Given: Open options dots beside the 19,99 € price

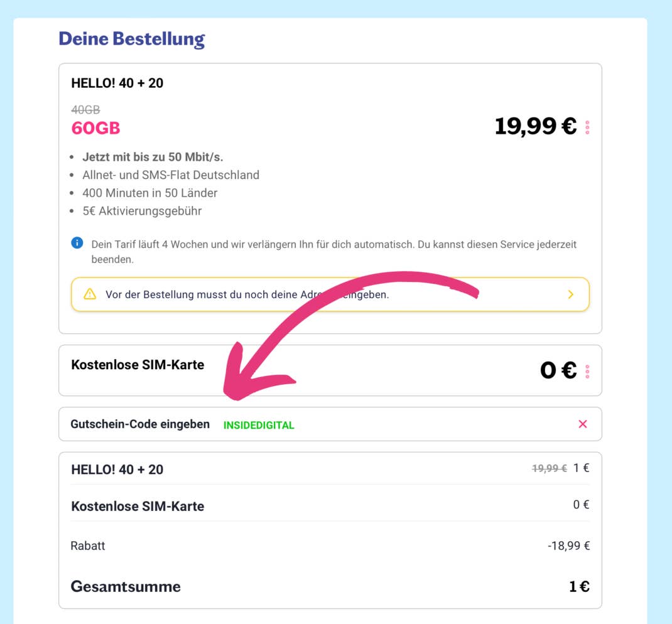Looking at the screenshot, I should tap(587, 127).
